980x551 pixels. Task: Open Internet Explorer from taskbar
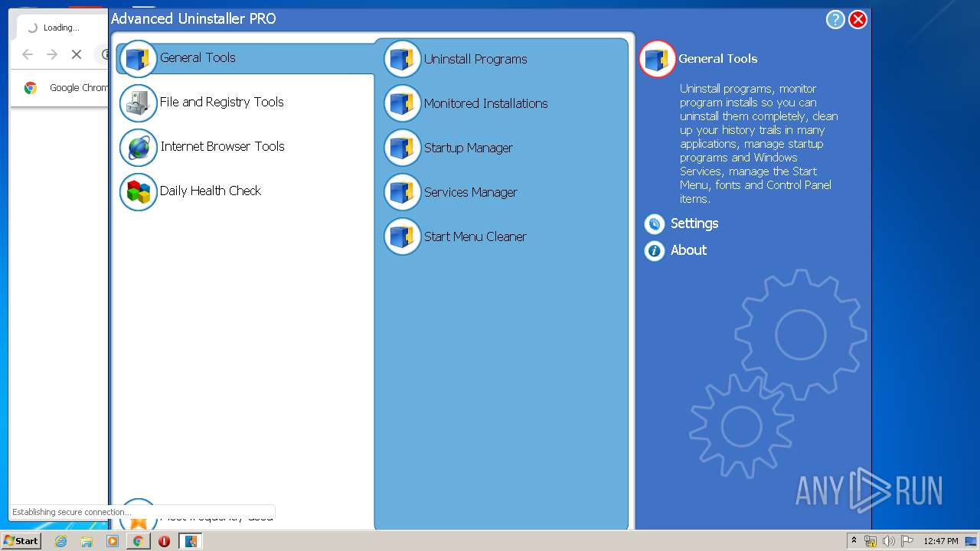pos(60,541)
